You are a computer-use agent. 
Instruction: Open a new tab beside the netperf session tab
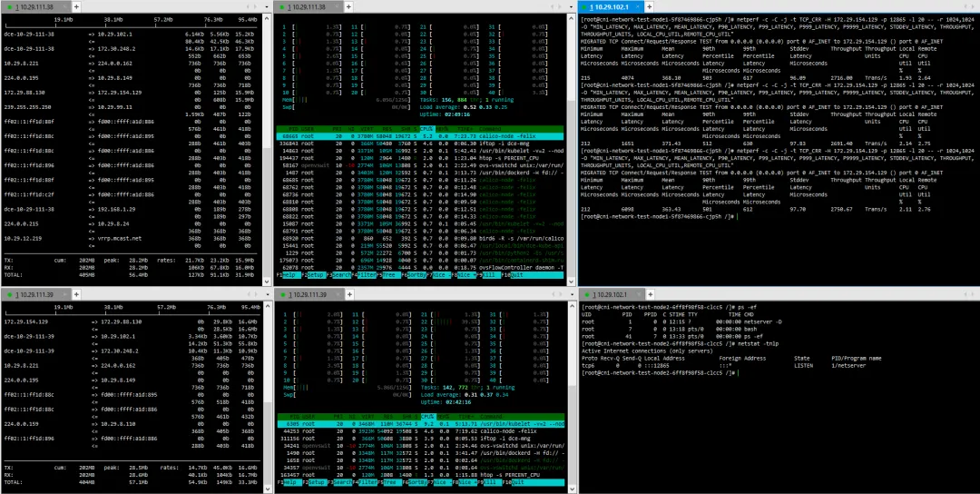click(x=650, y=6)
